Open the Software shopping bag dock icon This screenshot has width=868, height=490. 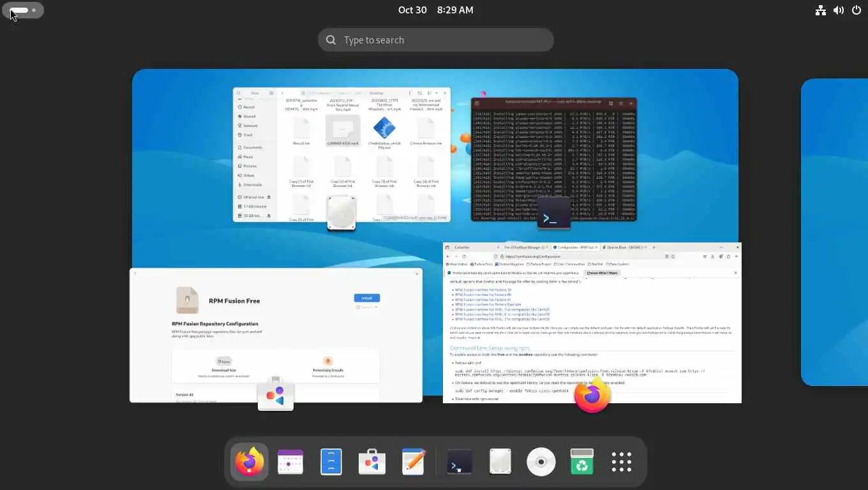coord(372,462)
